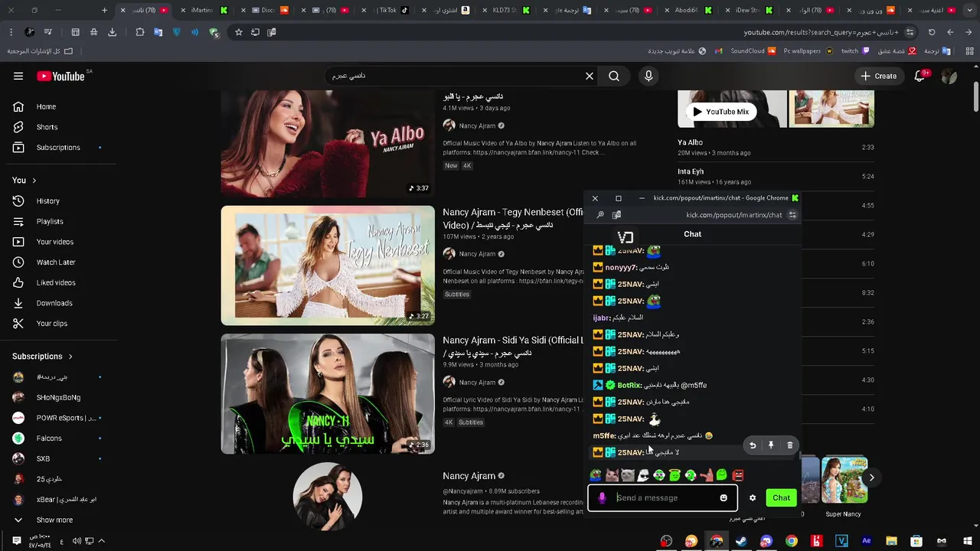980x551 pixels.
Task: Open the YouTube guide hamburger menu
Action: tap(18, 76)
